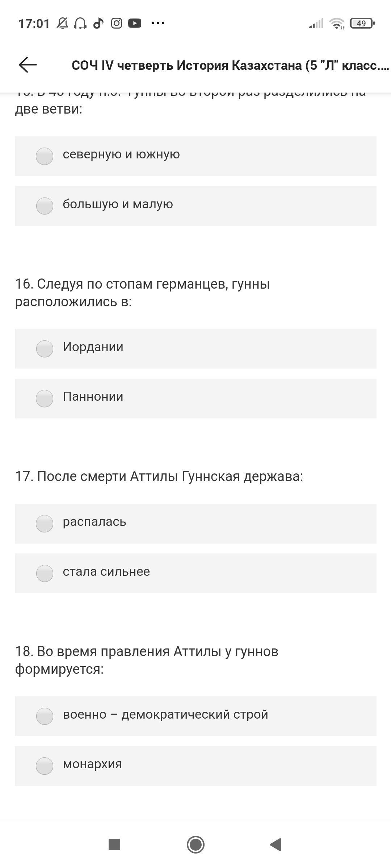Select answer "большую и малую"

(x=195, y=206)
